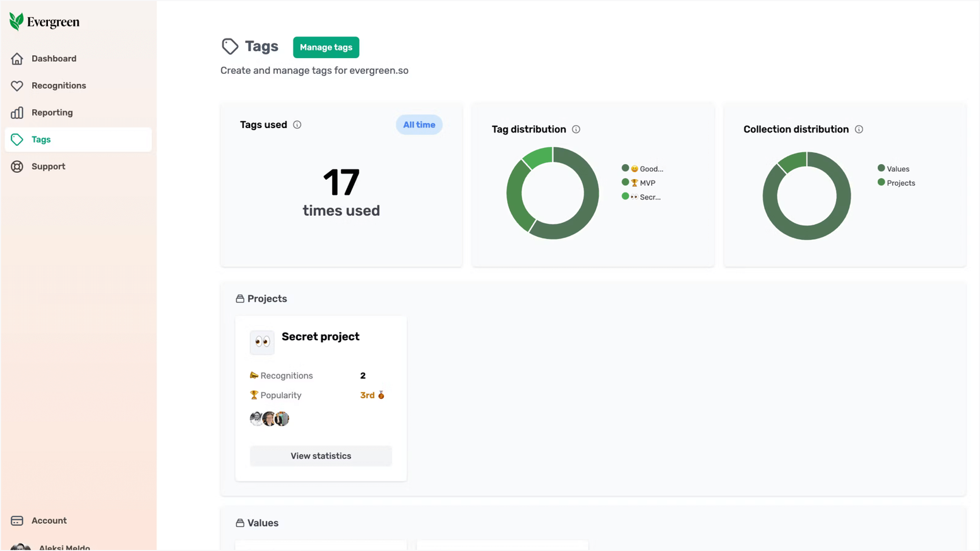Viewport: 980px width, 551px height.
Task: Click the megaphone icon beside Recognitions
Action: click(254, 376)
